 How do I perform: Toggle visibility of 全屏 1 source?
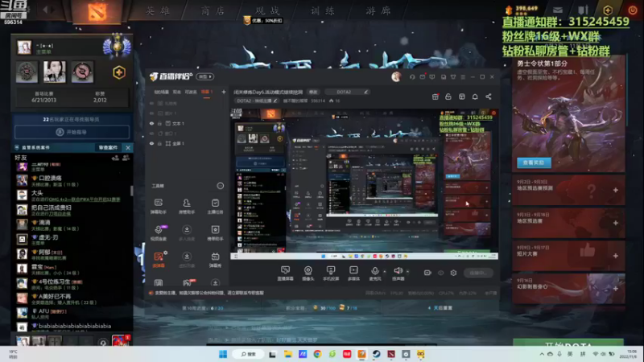[151, 144]
